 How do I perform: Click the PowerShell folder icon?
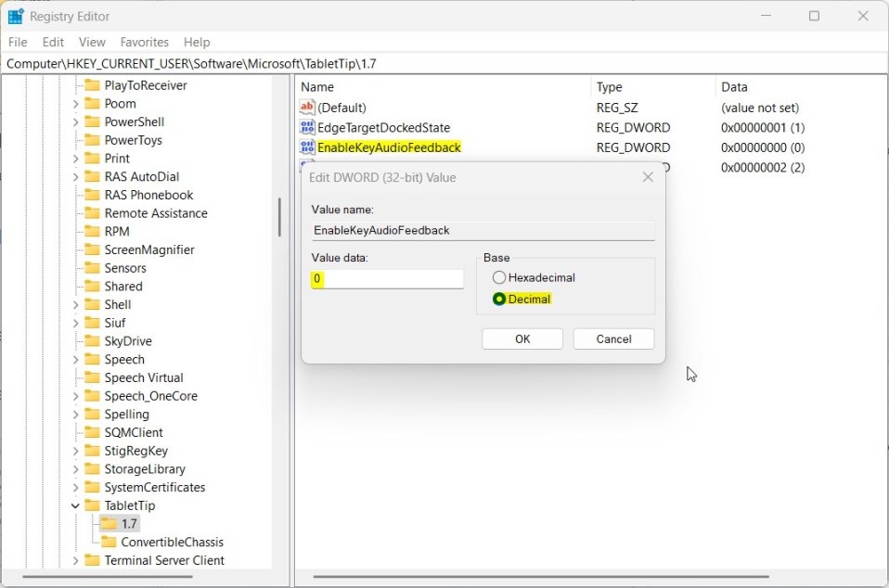[91, 121]
